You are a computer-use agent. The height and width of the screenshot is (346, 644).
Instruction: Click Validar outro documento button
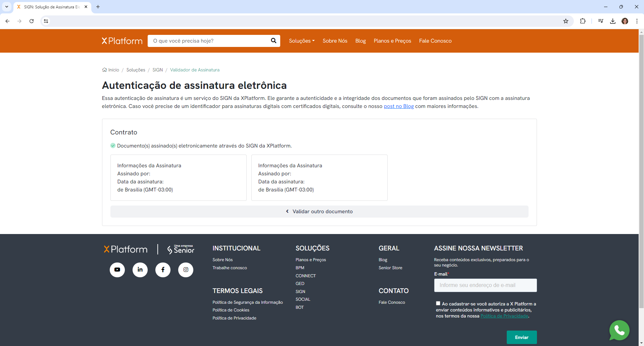(x=319, y=212)
